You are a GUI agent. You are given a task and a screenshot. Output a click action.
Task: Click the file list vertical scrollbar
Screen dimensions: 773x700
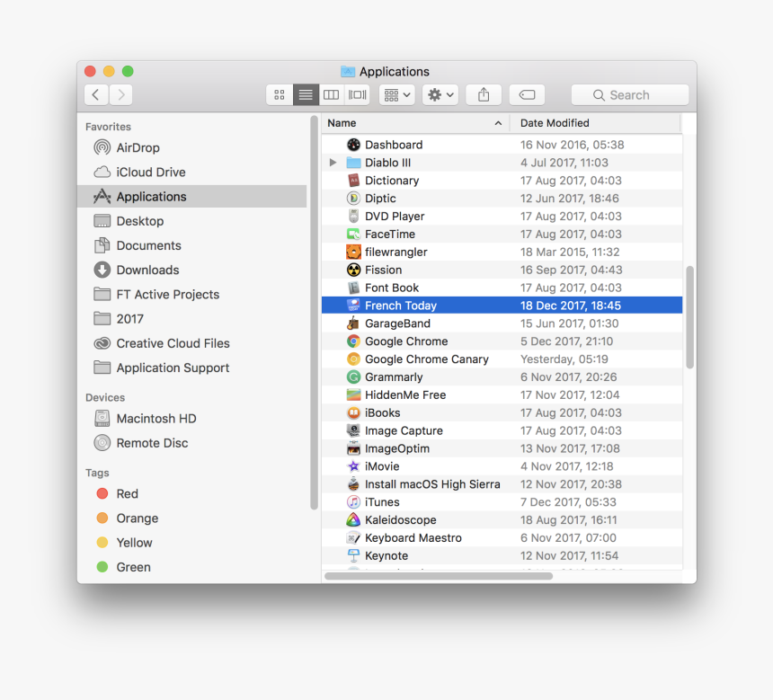(x=689, y=317)
